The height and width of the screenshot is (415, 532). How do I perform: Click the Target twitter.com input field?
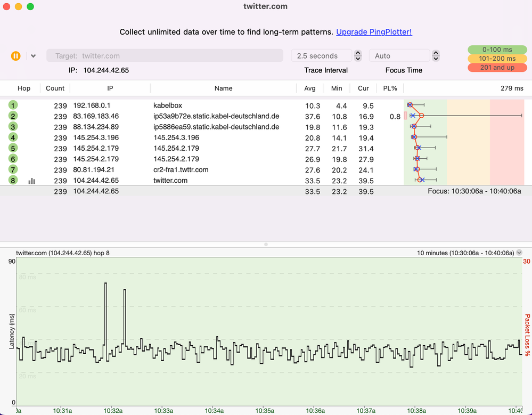click(165, 55)
